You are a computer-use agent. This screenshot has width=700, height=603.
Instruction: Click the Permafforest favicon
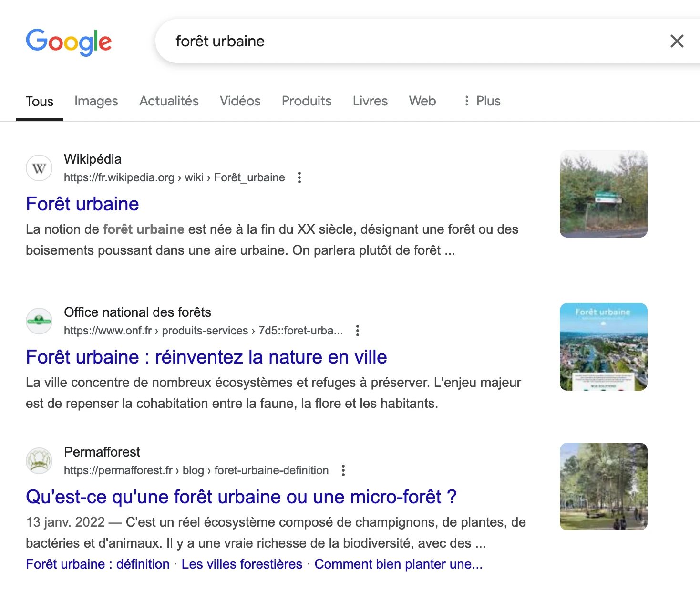click(x=39, y=461)
